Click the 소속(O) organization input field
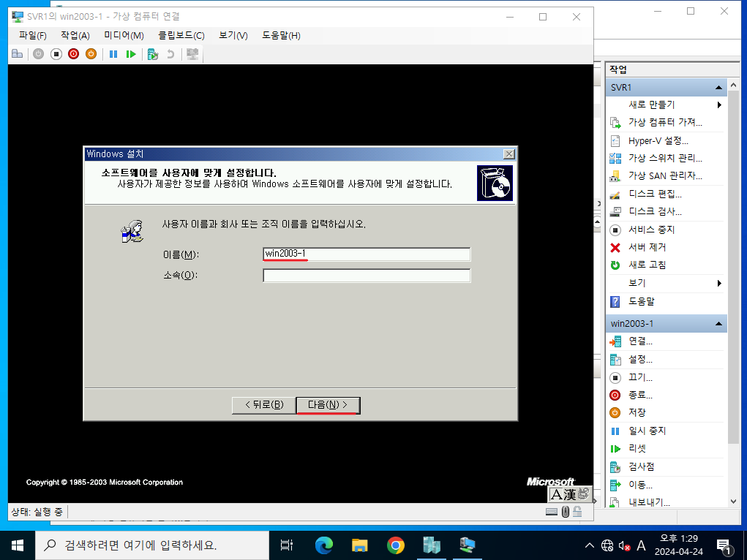The width and height of the screenshot is (747, 560). pos(367,276)
